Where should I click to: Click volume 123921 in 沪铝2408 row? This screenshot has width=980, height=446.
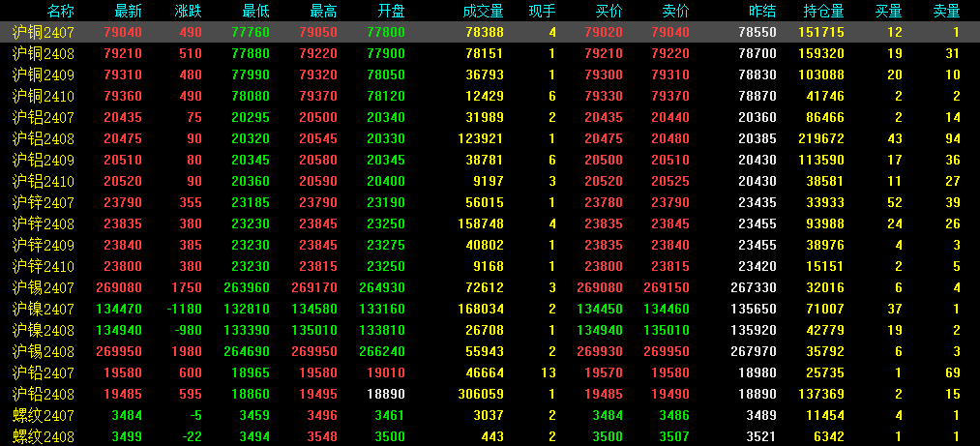(481, 138)
